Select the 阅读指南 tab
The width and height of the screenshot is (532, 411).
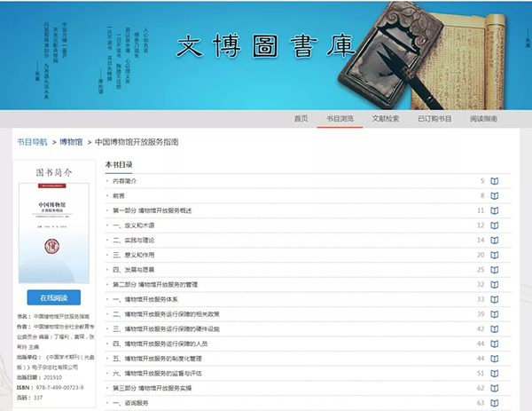pos(484,118)
